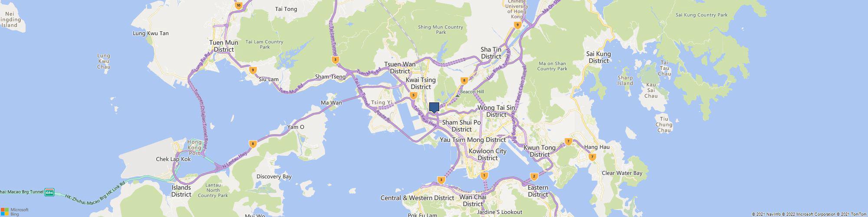Click the green G94 highway shield
The image size is (868, 217).
tap(49, 192)
